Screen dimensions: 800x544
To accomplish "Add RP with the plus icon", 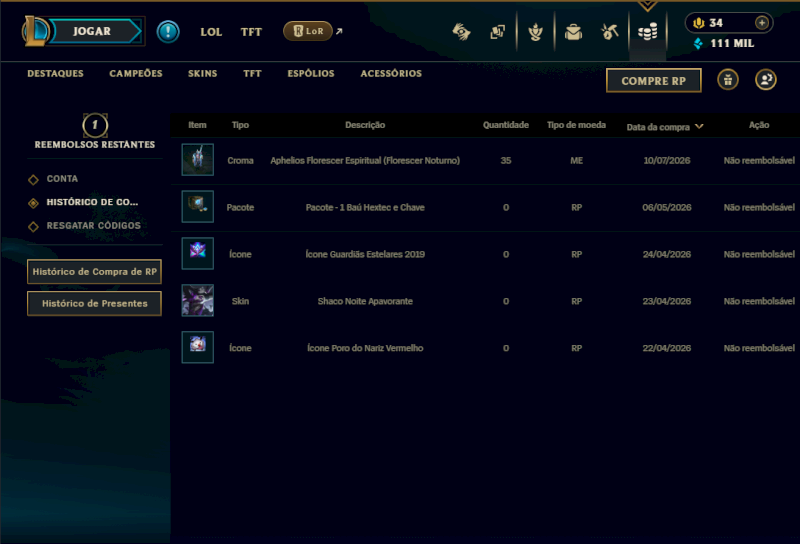I will tap(762, 23).
